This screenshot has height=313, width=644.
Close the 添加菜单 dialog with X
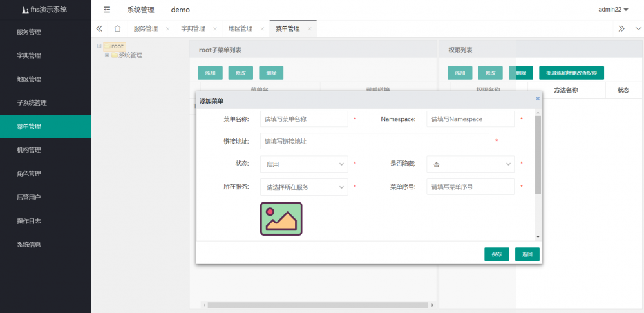click(x=538, y=99)
